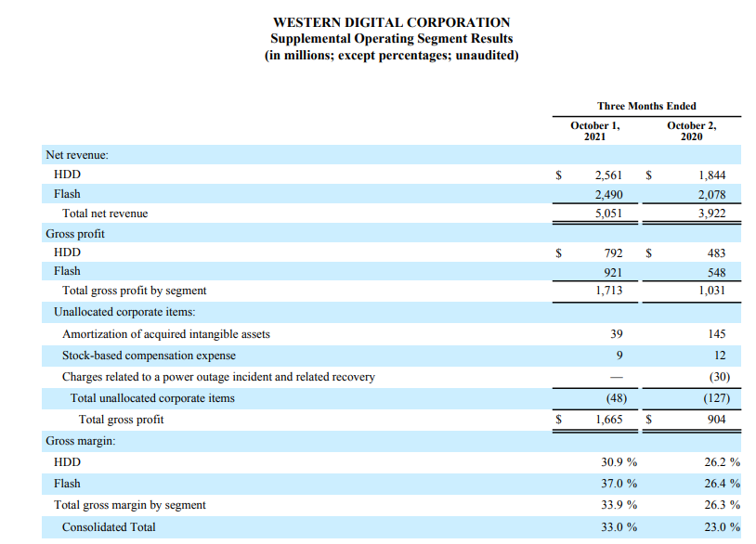Click total net revenue 5,051
The height and width of the screenshot is (544, 756).
click(608, 213)
